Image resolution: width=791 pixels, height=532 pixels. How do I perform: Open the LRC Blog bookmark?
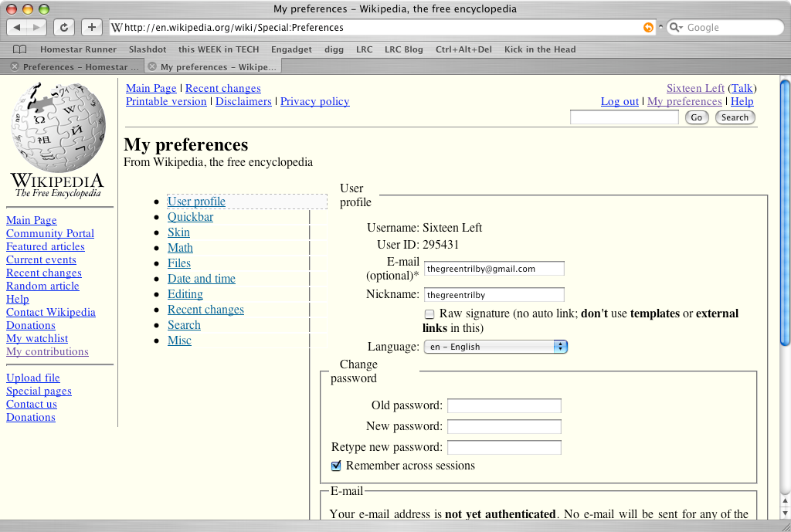pyautogui.click(x=403, y=49)
